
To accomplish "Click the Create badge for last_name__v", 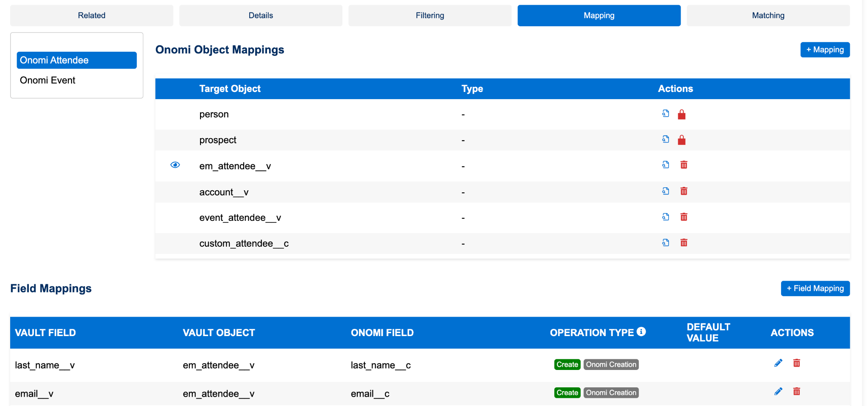I will 567,364.
